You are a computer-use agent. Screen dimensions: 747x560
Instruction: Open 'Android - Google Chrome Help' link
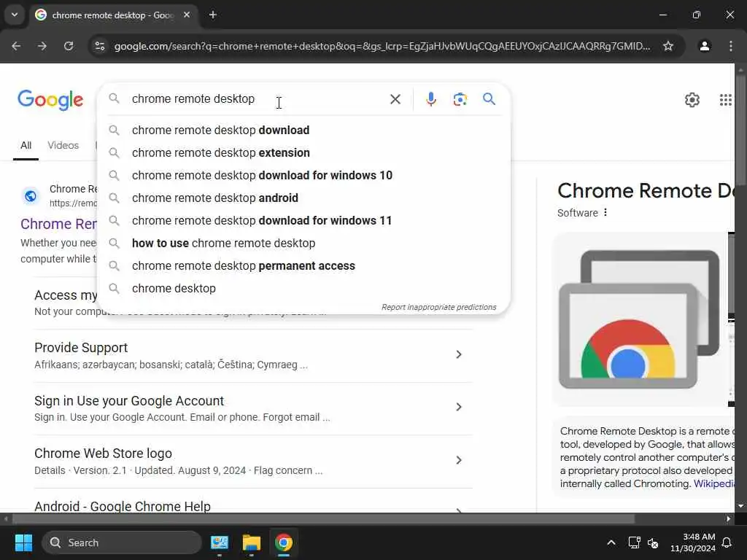[x=123, y=506]
